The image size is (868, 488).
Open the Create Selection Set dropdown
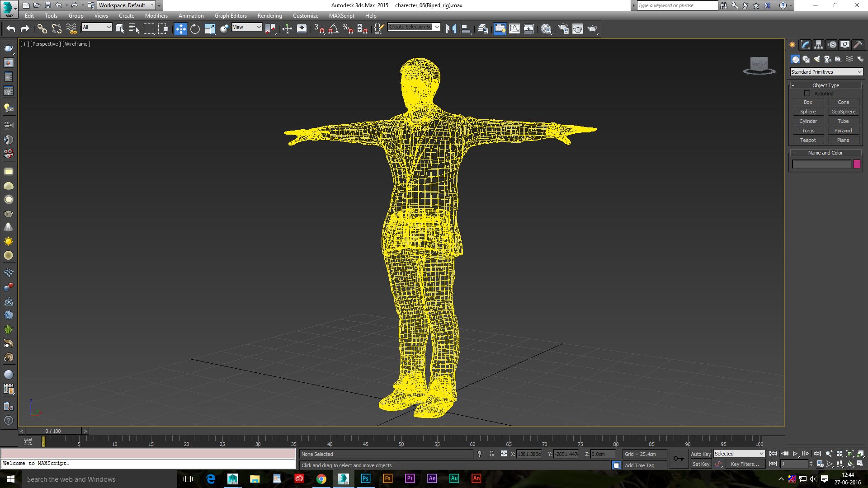[x=414, y=27]
